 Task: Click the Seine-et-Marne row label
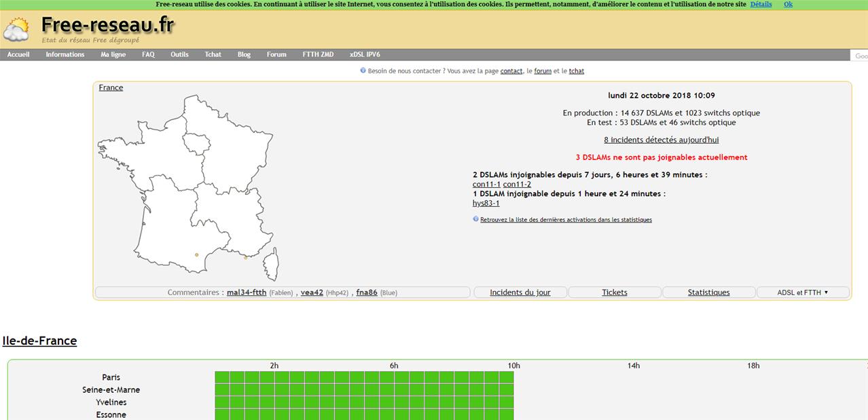pyautogui.click(x=111, y=390)
